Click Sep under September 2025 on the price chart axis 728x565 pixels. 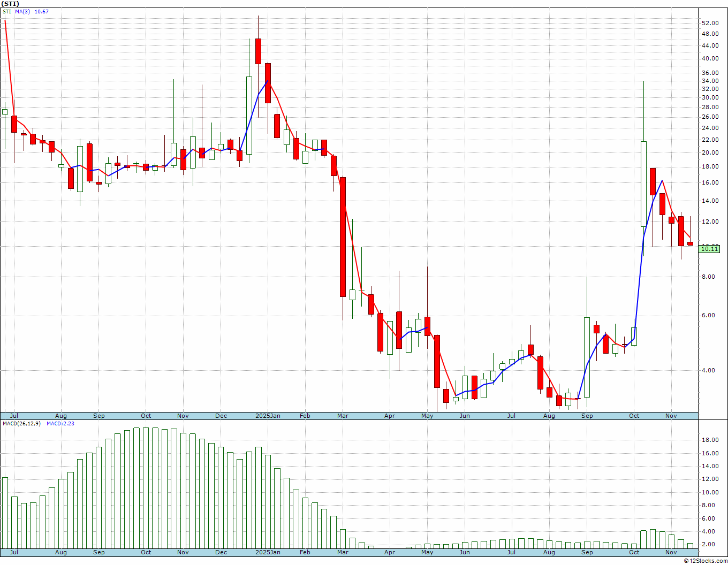coord(587,416)
